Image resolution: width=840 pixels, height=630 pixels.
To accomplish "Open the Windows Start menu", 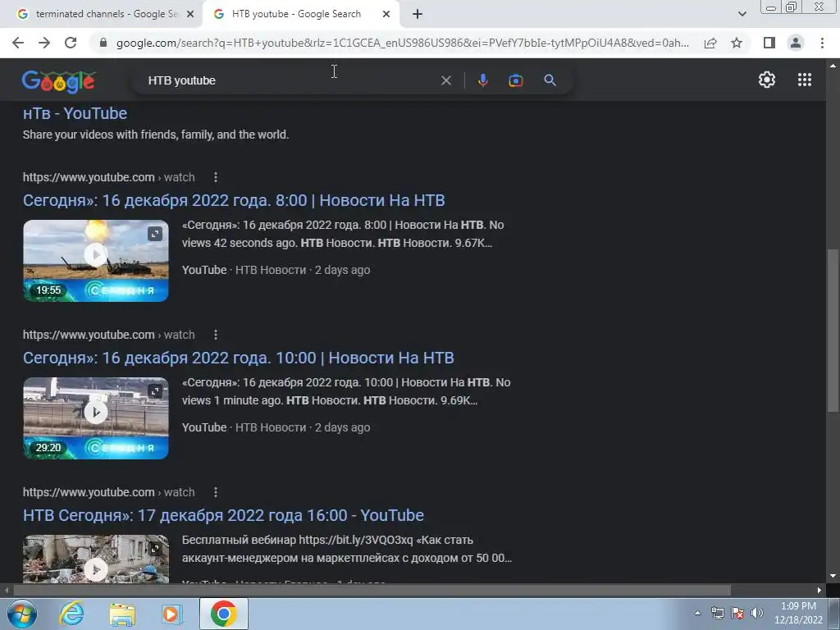I will (22, 614).
